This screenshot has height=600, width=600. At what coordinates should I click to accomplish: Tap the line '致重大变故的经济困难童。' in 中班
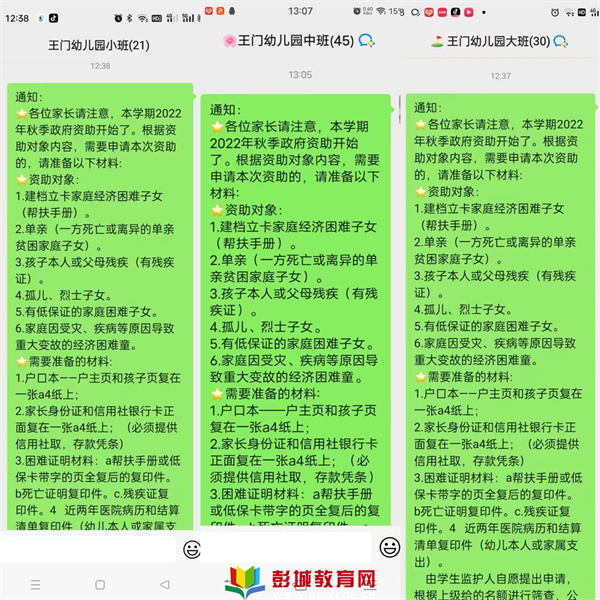[x=286, y=377]
